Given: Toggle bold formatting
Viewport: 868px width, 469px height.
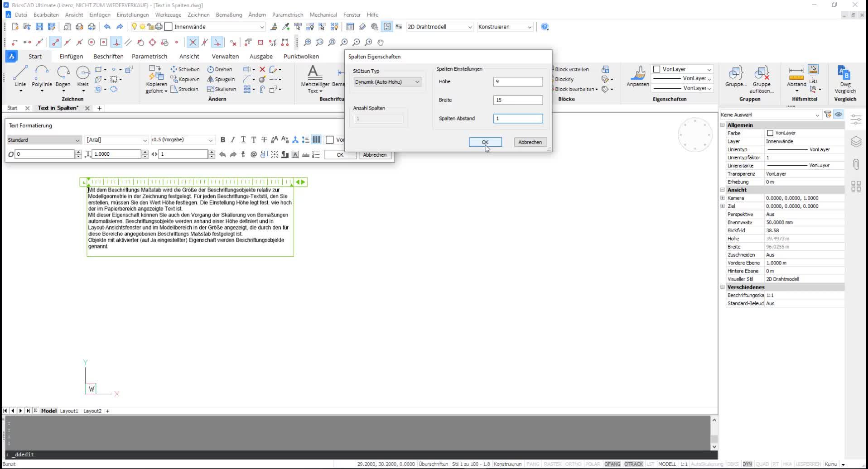Looking at the screenshot, I should point(222,140).
